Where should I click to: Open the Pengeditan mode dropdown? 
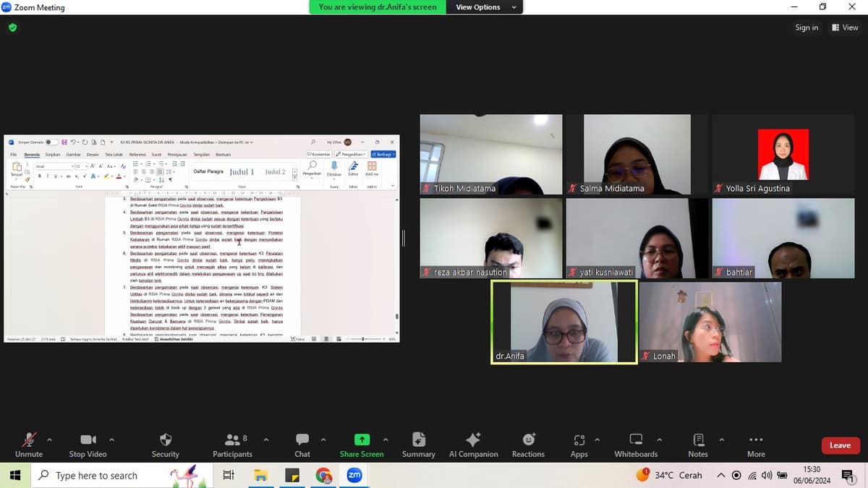click(x=351, y=154)
